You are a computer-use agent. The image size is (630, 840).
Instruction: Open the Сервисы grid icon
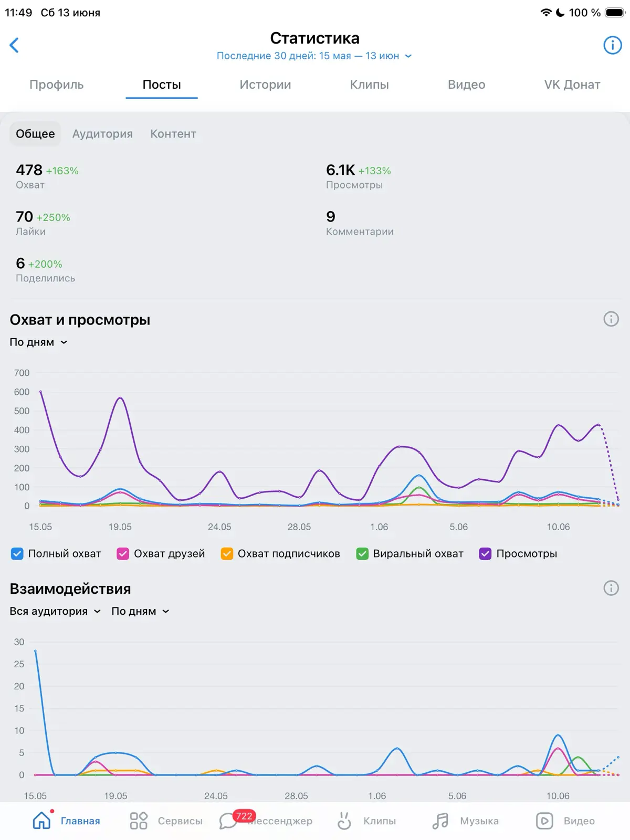click(139, 821)
